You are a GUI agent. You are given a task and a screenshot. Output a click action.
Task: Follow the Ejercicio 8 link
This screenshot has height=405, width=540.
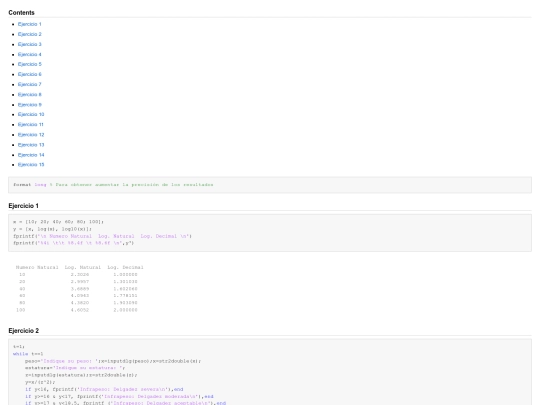pos(30,94)
